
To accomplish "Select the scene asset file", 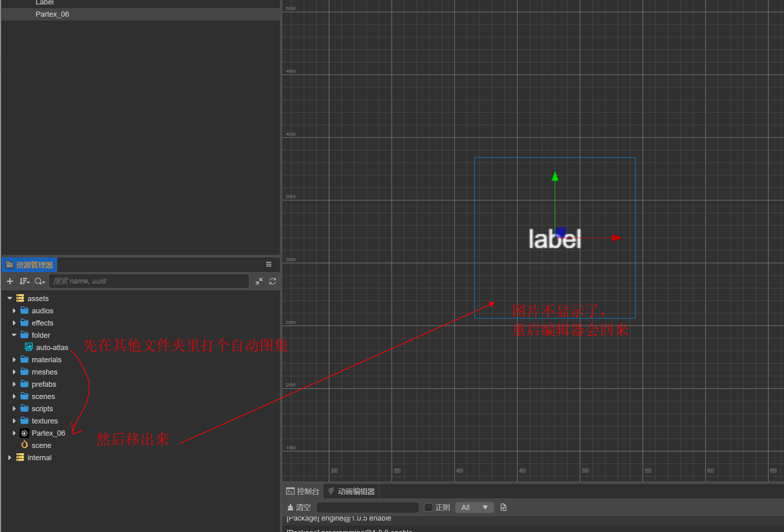I will [41, 446].
